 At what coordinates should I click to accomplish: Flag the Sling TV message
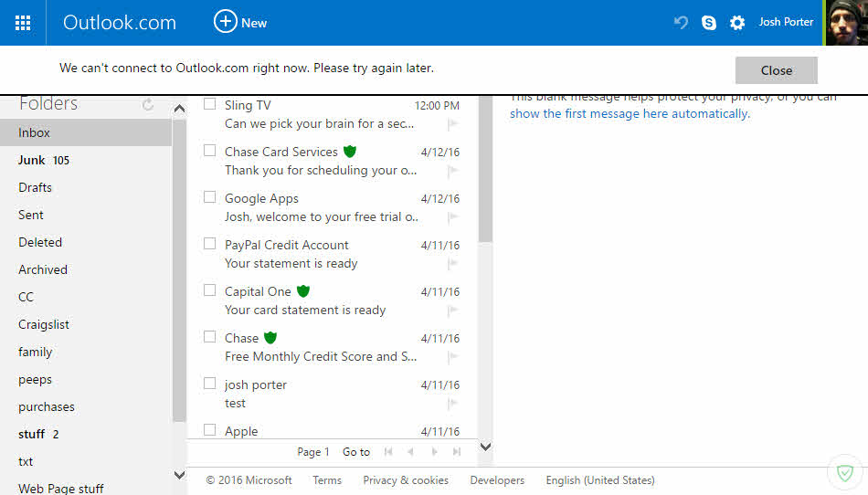[x=452, y=124]
